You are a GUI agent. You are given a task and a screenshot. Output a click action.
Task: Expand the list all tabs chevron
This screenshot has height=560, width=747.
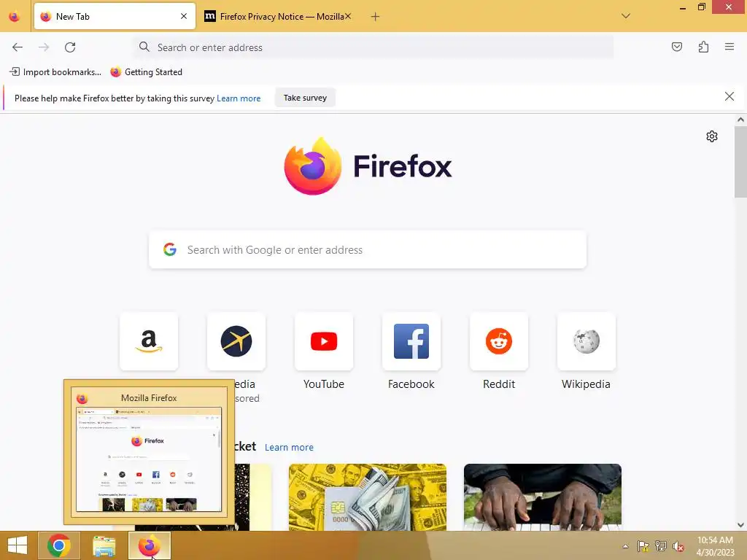click(x=626, y=16)
